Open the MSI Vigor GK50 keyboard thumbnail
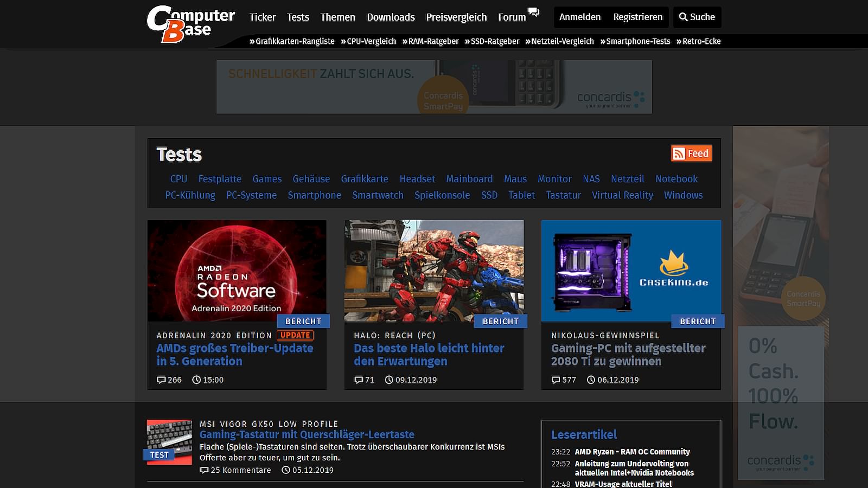The height and width of the screenshot is (488, 868). 169,442
